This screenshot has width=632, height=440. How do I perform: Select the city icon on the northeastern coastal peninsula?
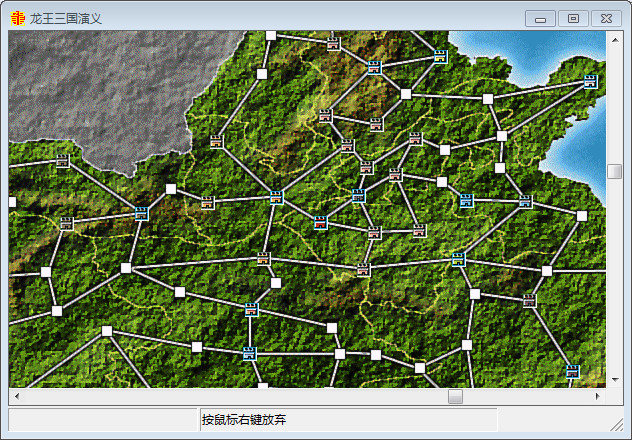click(591, 82)
